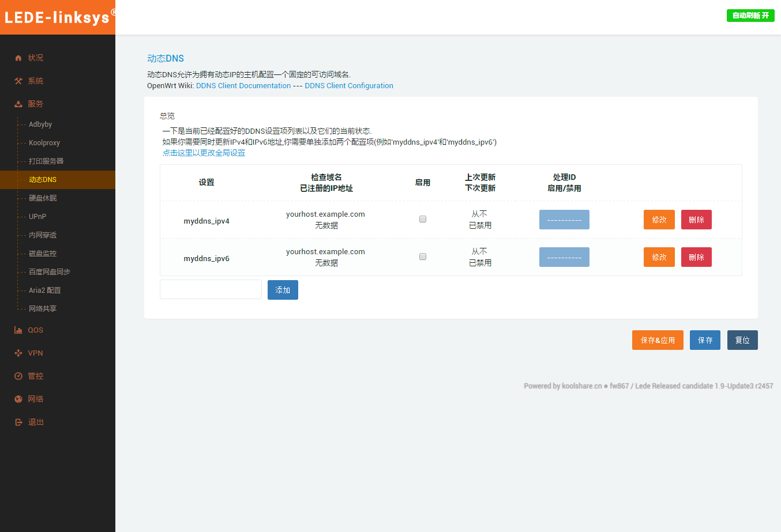Click the chart icon beside QOS
Viewport: 781px width, 532px height.
18,330
